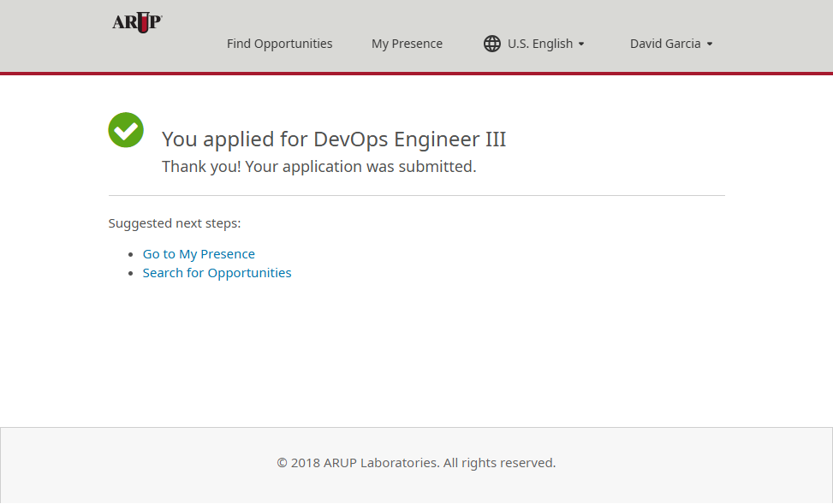The width and height of the screenshot is (833, 504).
Task: Click the bullet before Go to My Presence
Action: coord(131,254)
